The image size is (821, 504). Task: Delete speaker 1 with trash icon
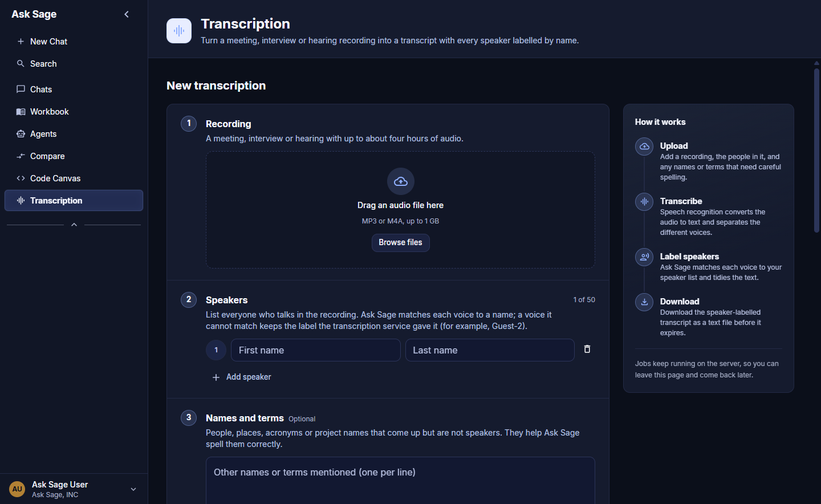(587, 349)
